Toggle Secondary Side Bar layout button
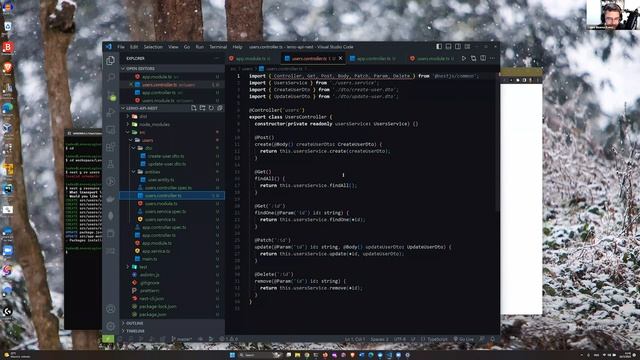The width and height of the screenshot is (640, 360). point(458,47)
